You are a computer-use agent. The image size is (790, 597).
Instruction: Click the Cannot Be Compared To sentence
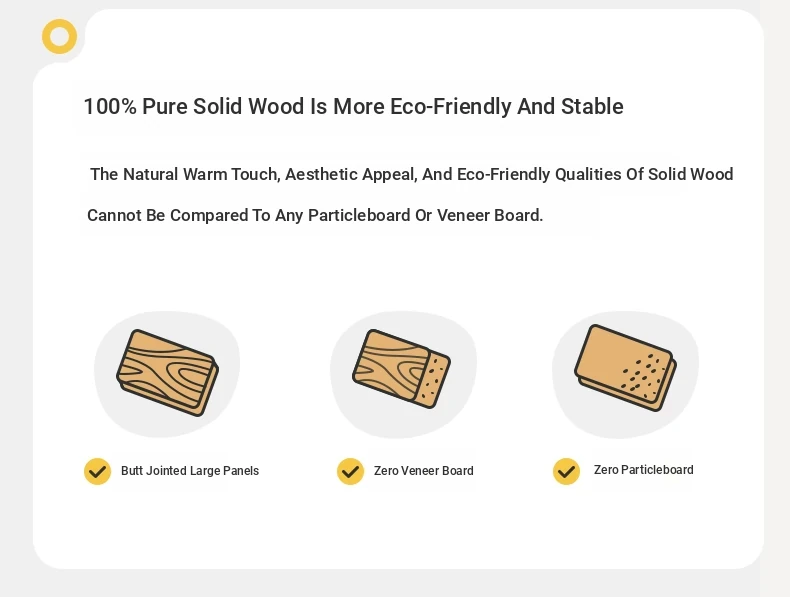(x=315, y=216)
